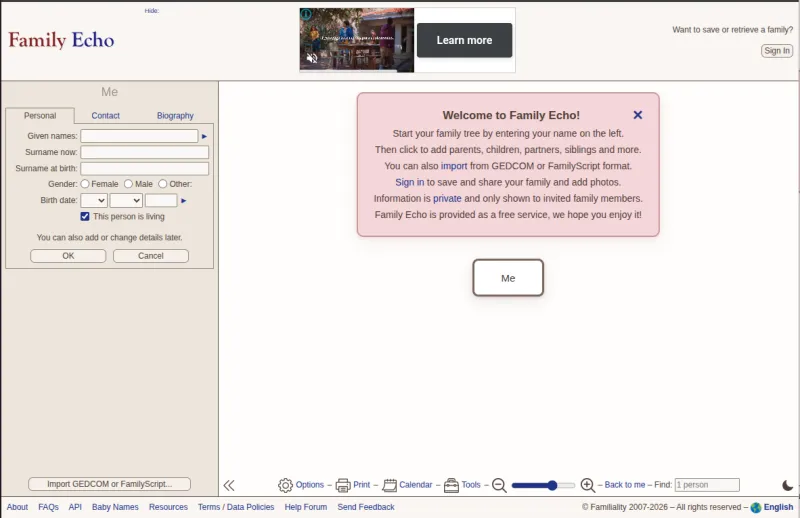800x518 pixels.
Task: Click the OK button
Action: click(x=68, y=256)
